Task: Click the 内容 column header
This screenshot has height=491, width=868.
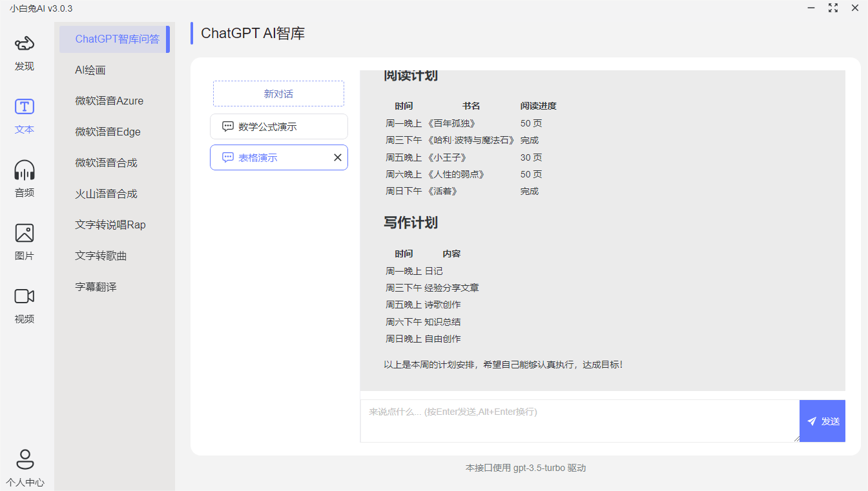Action: (451, 254)
